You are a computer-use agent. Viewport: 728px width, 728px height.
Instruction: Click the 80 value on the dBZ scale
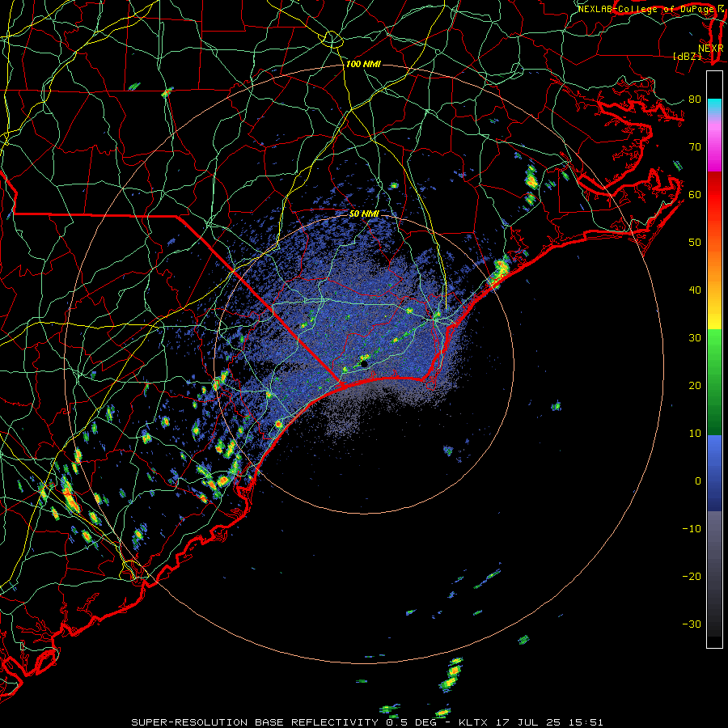coord(695,99)
